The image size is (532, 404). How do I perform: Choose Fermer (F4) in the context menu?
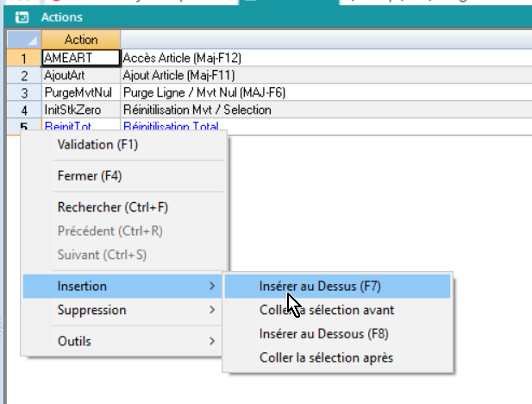[90, 176]
